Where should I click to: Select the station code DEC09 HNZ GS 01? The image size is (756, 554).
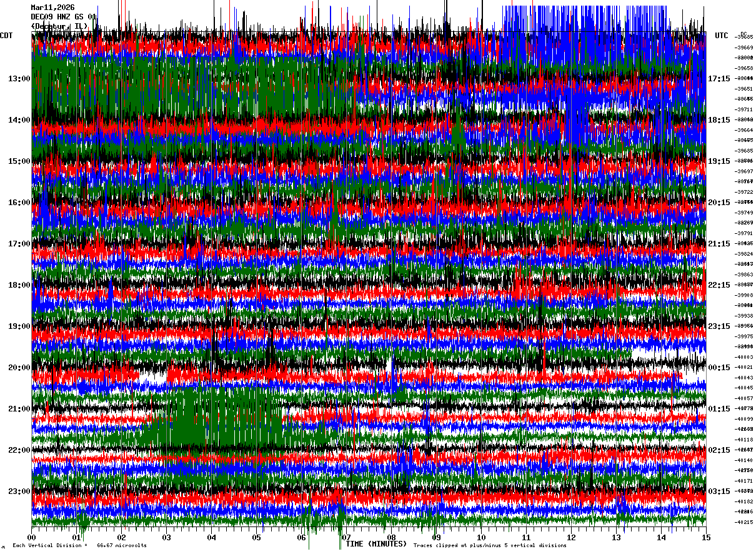[x=64, y=17]
